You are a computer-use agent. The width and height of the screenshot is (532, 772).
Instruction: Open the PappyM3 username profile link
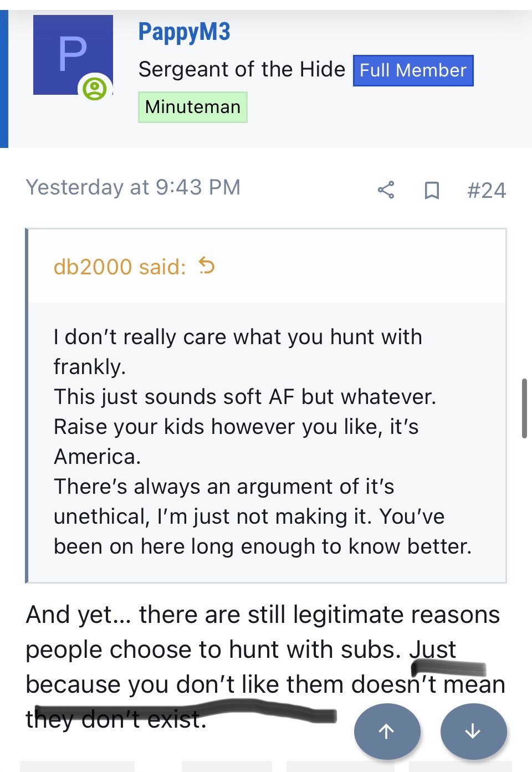184,32
